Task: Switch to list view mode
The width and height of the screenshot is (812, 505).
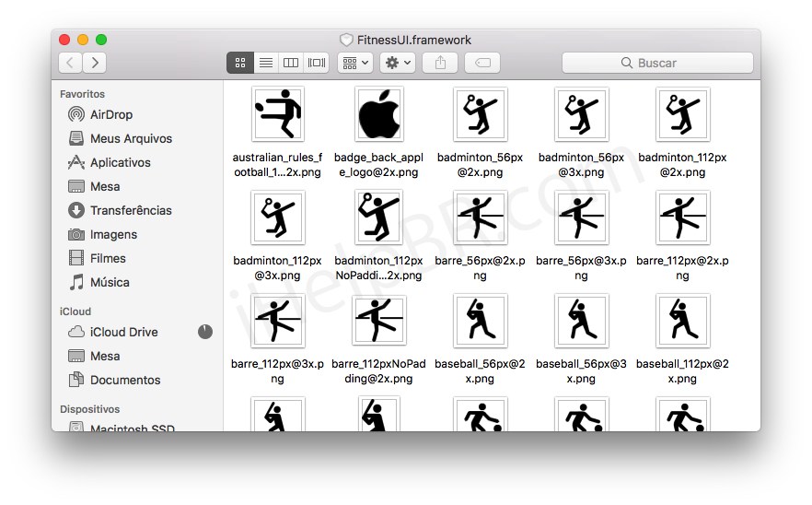Action: (x=265, y=63)
